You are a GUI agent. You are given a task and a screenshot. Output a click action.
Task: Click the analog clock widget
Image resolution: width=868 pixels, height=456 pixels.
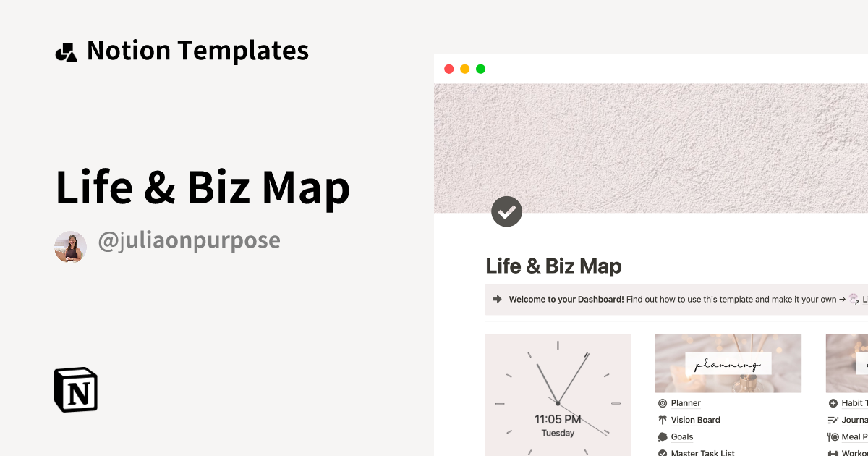coord(558,394)
